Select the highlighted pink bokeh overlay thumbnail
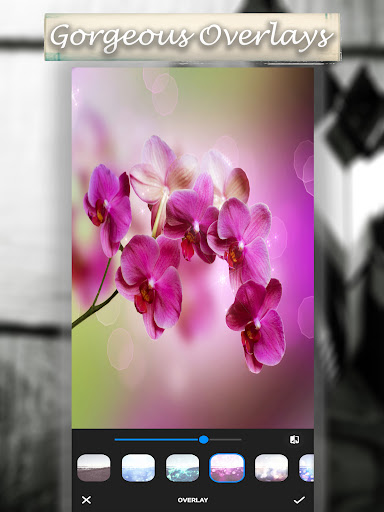Viewport: 384px width, 512px height. [227, 468]
